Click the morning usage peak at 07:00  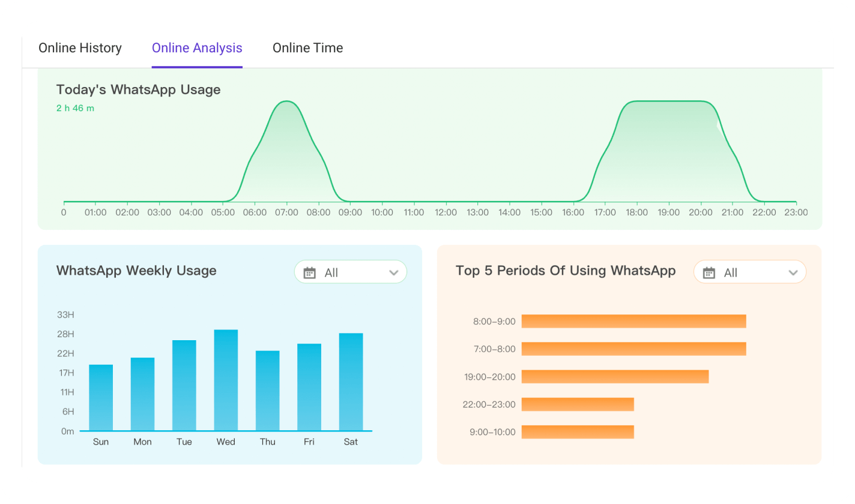287,102
